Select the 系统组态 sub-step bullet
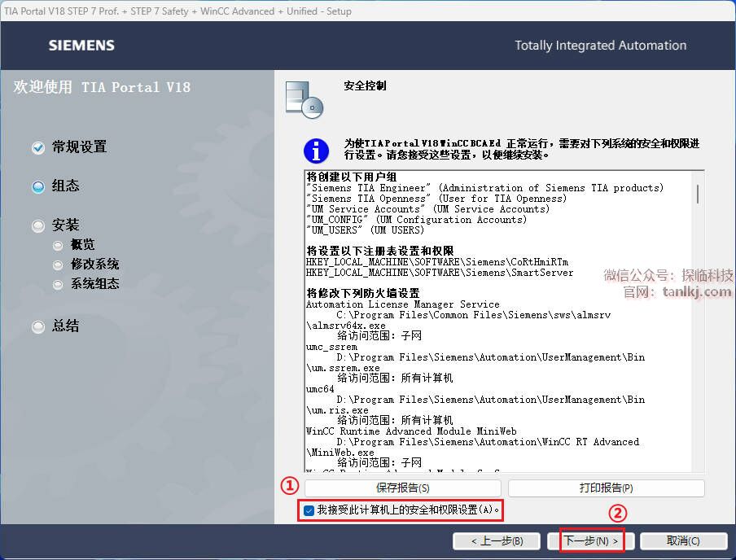This screenshot has height=560, width=736. (x=58, y=285)
